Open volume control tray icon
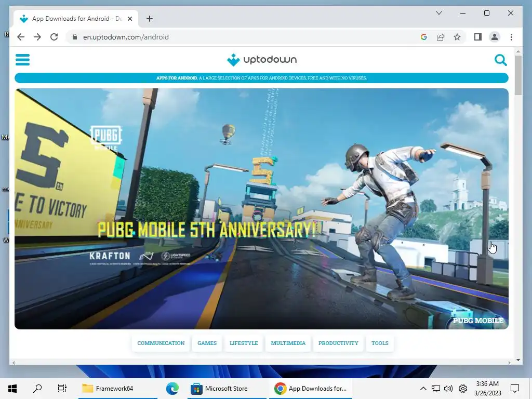Screen dimensions: 532x399 coord(448,389)
